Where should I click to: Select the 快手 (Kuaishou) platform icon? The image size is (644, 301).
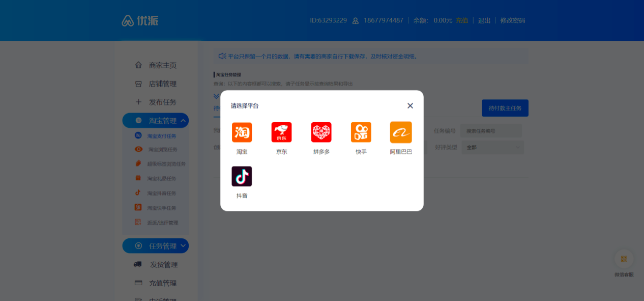pyautogui.click(x=361, y=132)
